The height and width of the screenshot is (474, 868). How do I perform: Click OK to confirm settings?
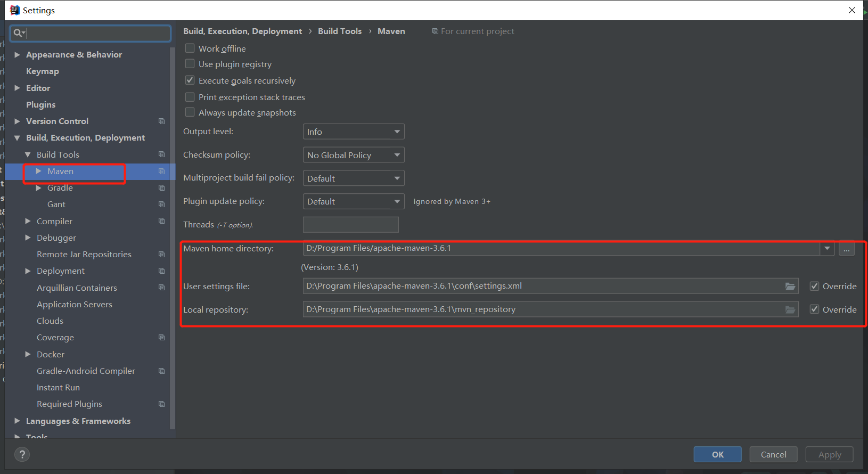[718, 454]
